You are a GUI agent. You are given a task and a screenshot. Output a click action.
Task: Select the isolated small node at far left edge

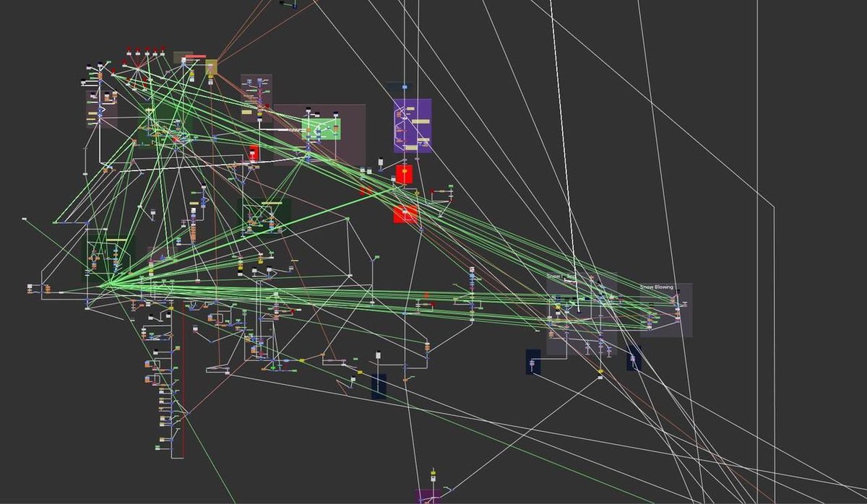point(25,218)
